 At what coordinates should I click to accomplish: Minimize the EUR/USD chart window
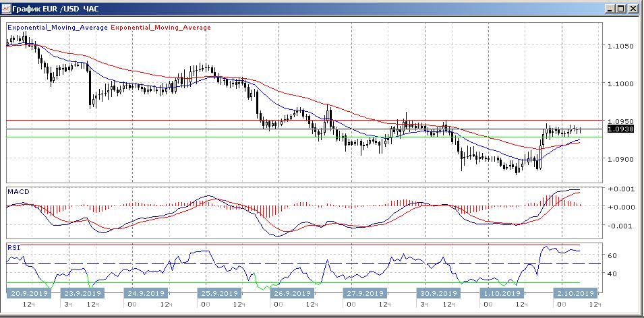610,9
